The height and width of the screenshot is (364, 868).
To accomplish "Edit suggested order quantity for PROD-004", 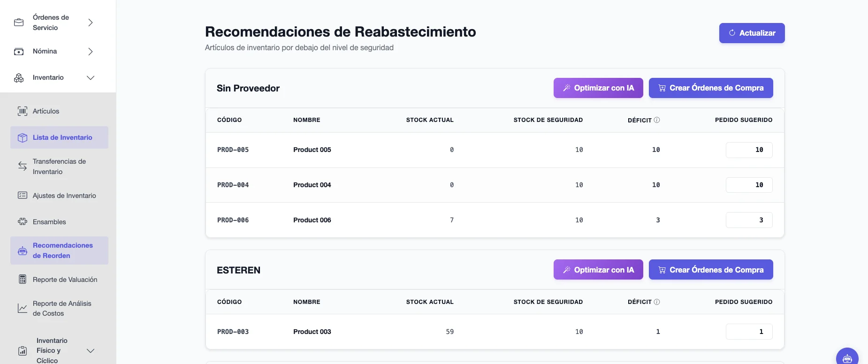I will 749,185.
